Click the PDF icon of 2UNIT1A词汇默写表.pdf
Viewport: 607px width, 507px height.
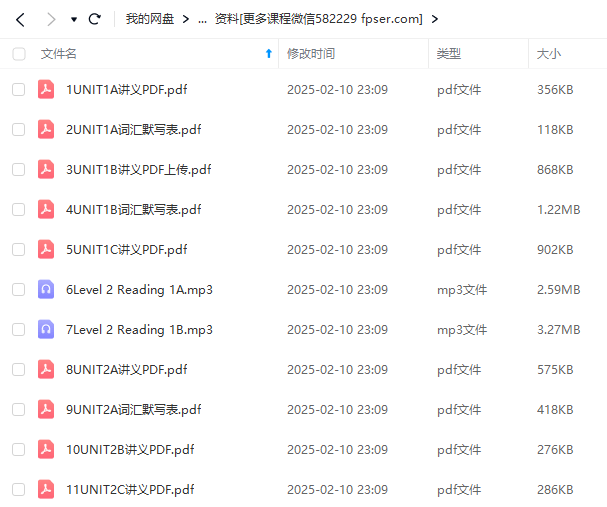coord(46,129)
